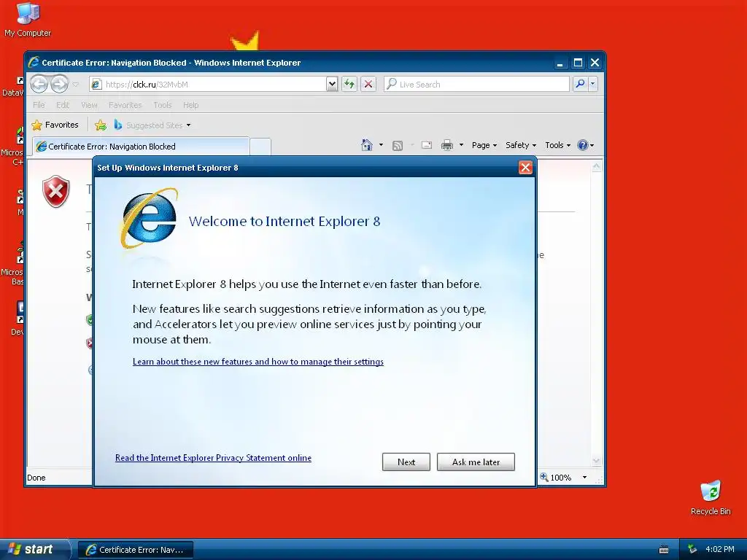Click the address bar with the clck.ru URL
The image size is (747, 560).
point(208,85)
